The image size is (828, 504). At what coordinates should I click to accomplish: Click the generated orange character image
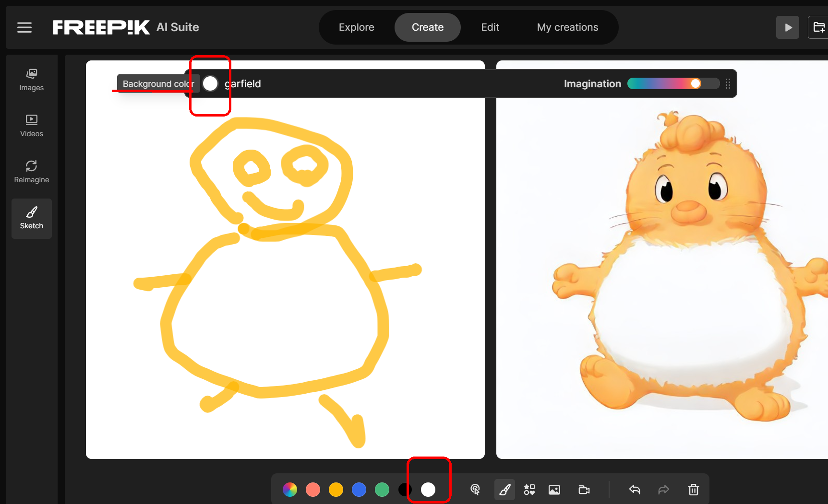point(662,259)
